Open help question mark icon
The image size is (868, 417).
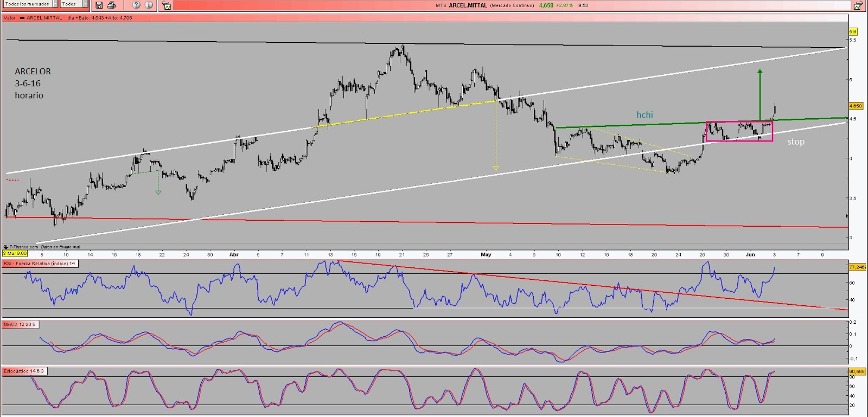136,5
